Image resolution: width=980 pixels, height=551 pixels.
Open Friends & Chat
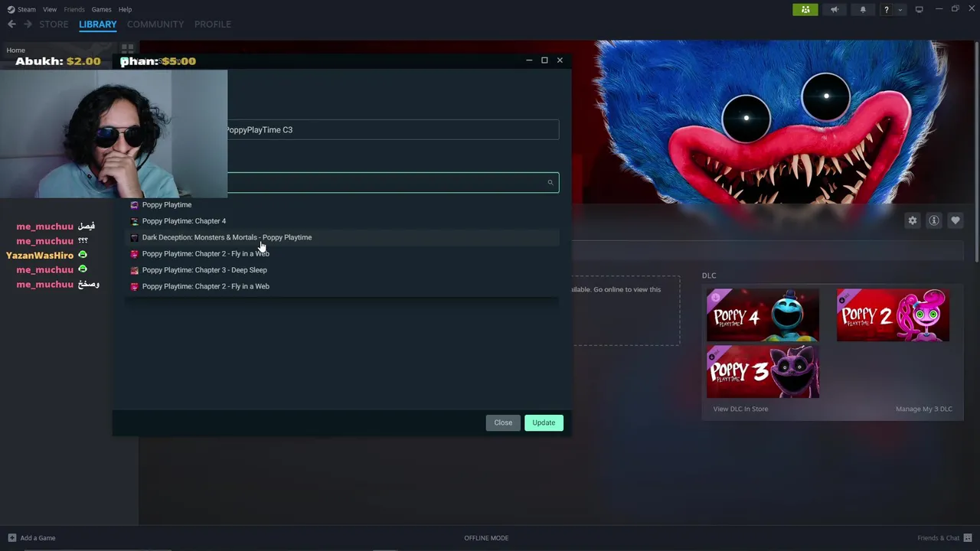pyautogui.click(x=938, y=538)
